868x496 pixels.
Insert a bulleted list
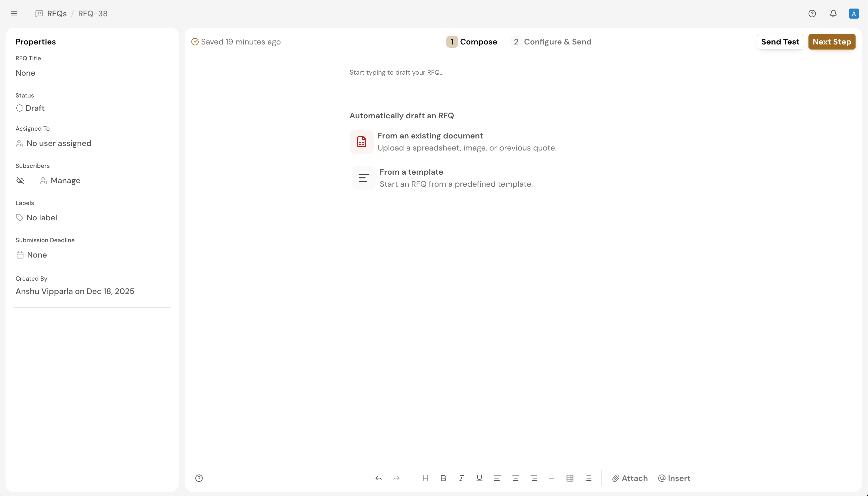588,478
